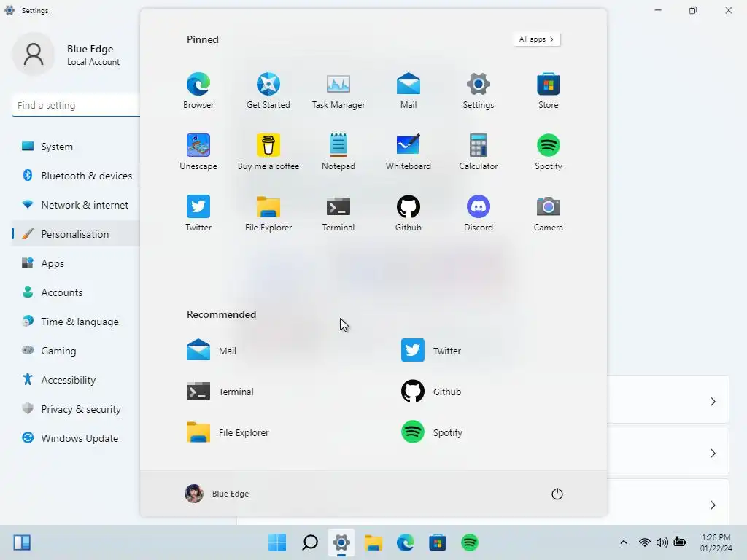Viewport: 747px width, 560px height.
Task: Open Widgets panel on taskbar
Action: (x=22, y=542)
